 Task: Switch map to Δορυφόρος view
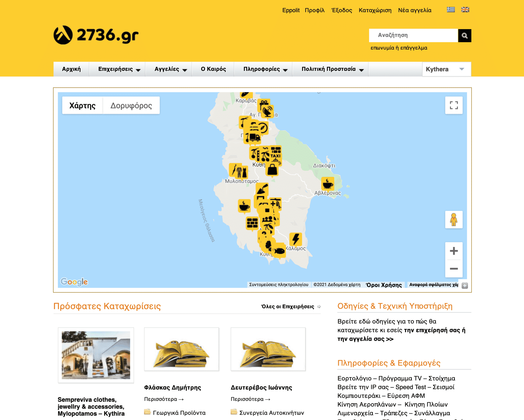131,105
